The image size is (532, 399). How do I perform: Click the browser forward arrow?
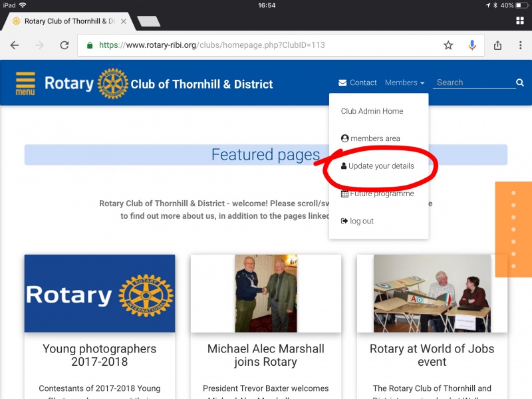(39, 45)
